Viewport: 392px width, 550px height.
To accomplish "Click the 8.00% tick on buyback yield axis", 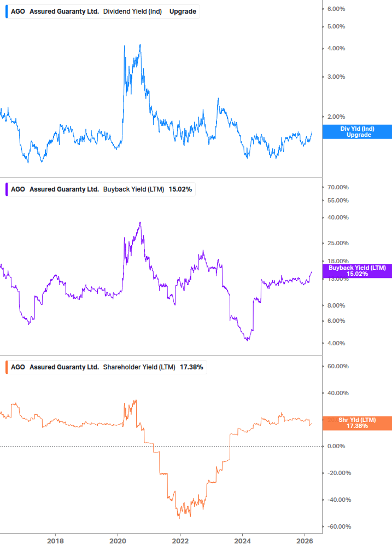I will tap(336, 305).
